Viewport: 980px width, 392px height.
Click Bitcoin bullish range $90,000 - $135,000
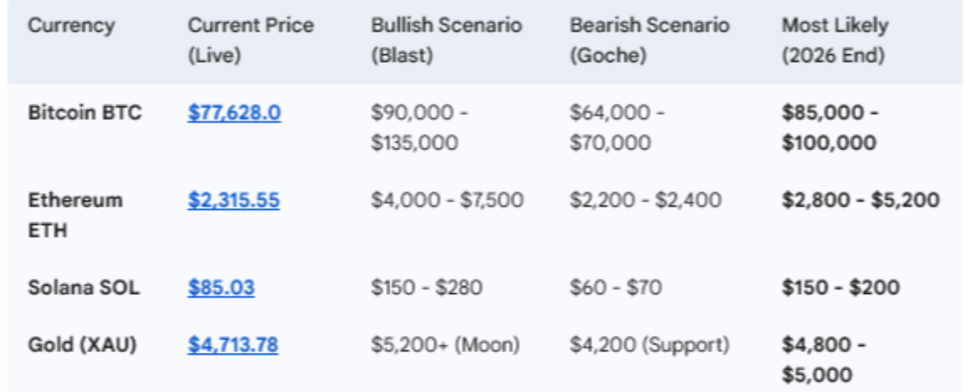[420, 128]
